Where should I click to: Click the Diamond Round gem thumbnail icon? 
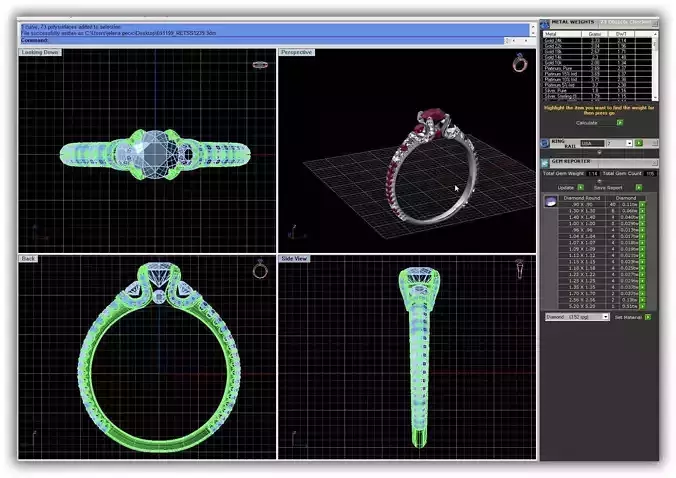pos(551,201)
